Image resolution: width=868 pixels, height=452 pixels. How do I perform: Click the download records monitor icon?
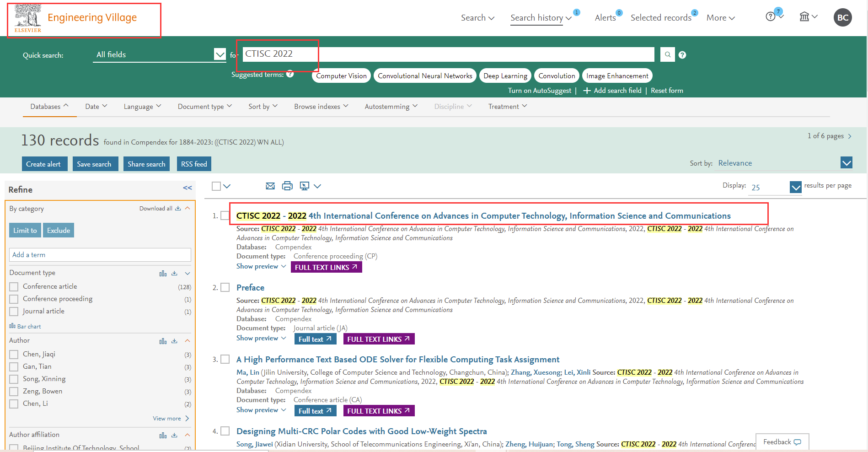(305, 186)
